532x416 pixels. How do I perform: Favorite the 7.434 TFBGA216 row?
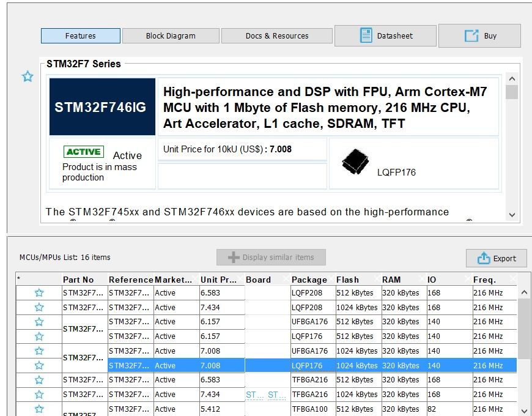coord(39,395)
